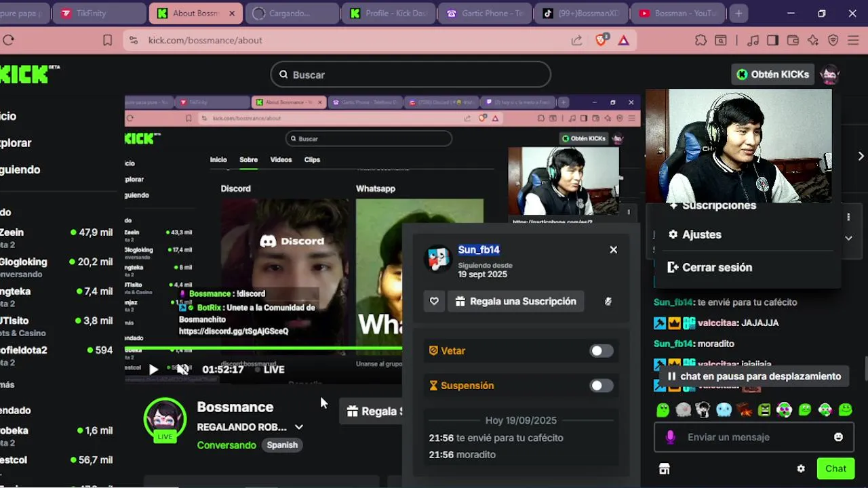Screen dimensions: 868x488
Task: Click the Bossmance channel name
Action: click(235, 407)
